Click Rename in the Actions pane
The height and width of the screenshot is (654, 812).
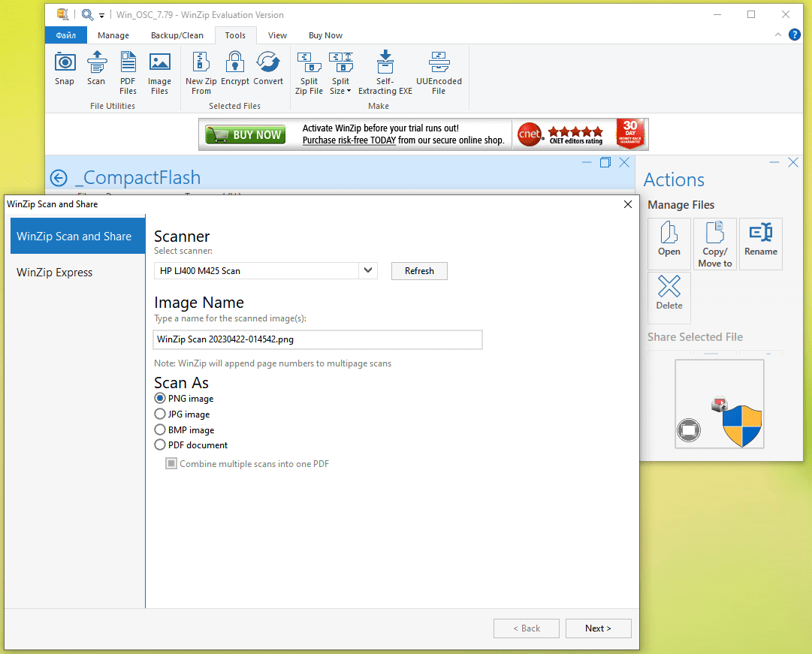[761, 243]
